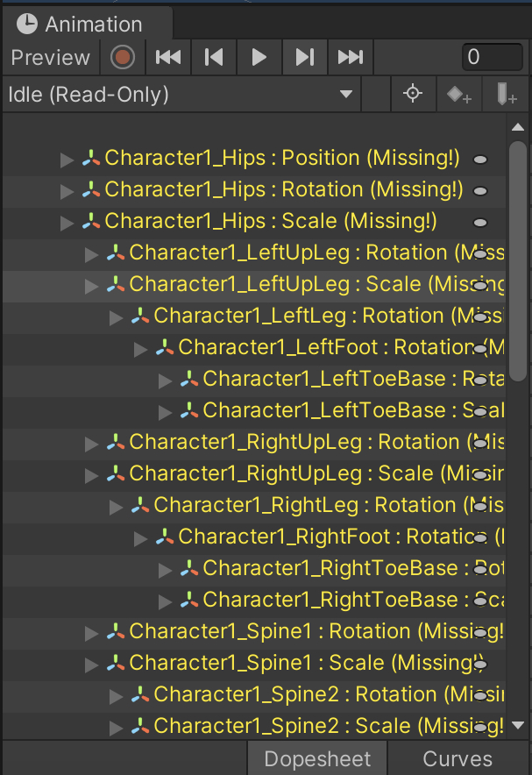Expand Character1_Spine1 : Rotation property
The width and height of the screenshot is (532, 775).
click(x=91, y=632)
